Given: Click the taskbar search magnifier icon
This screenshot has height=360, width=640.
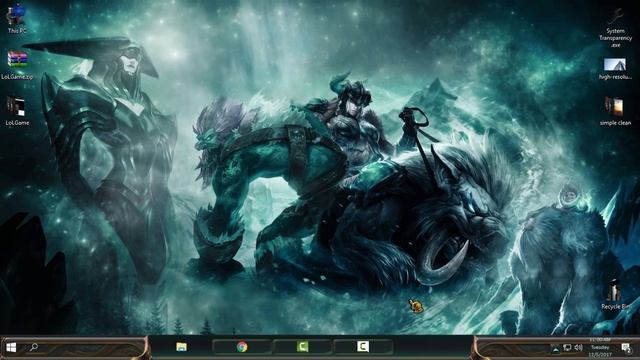Looking at the screenshot, I should [x=34, y=347].
